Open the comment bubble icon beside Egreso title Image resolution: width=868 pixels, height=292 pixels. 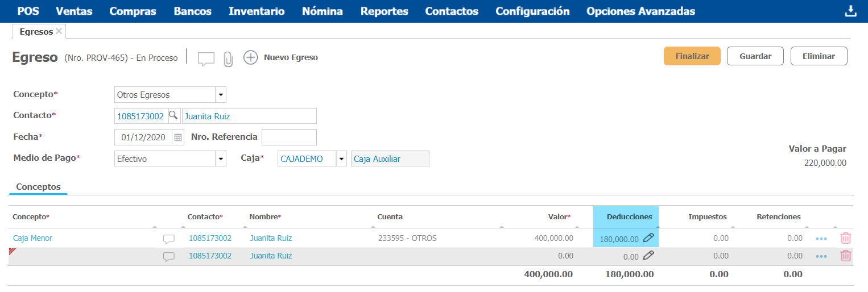tap(206, 59)
